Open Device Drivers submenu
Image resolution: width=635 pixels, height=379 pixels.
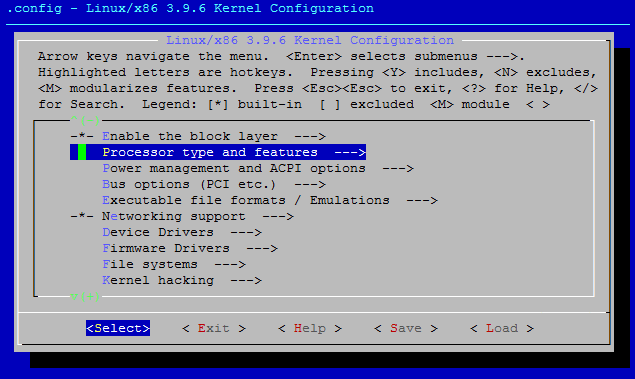[182, 232]
